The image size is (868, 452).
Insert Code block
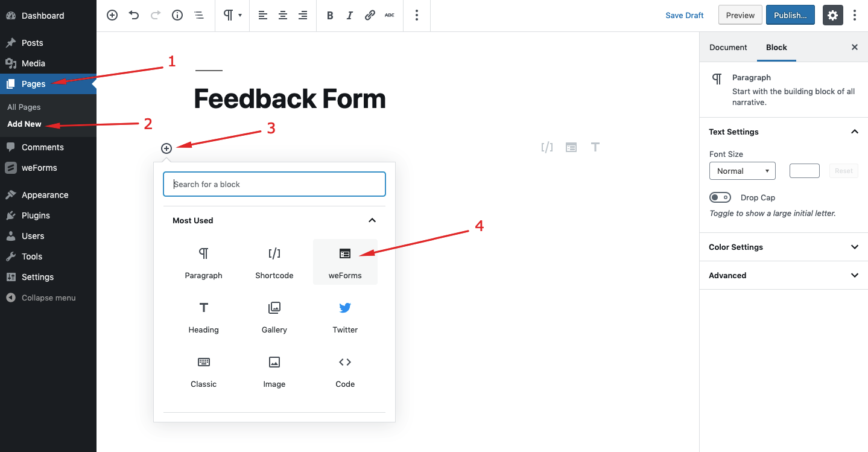coord(345,371)
